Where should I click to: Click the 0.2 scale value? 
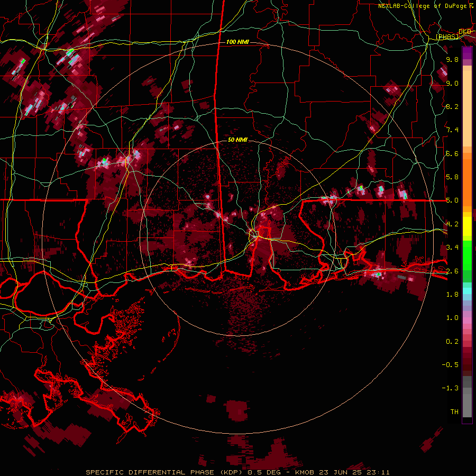(452, 342)
